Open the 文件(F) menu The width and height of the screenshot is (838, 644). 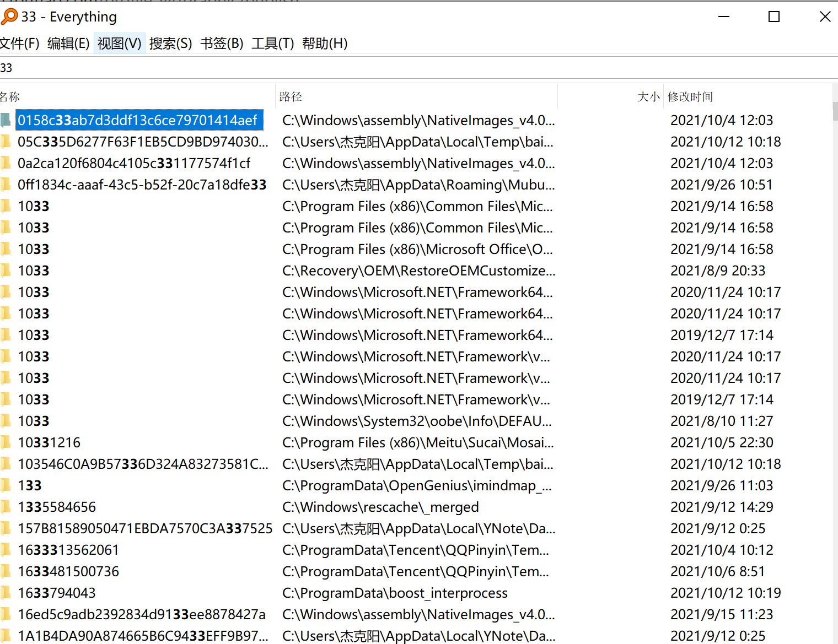click(19, 44)
